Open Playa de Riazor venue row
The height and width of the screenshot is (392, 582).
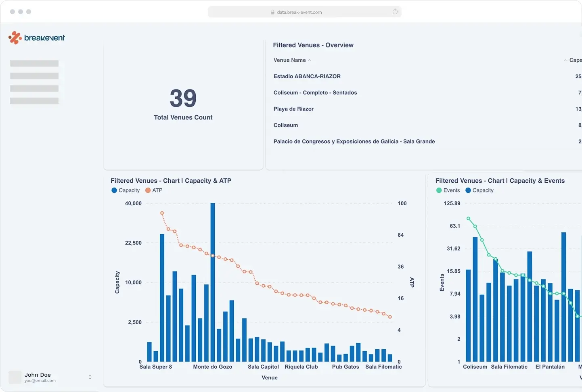[293, 109]
